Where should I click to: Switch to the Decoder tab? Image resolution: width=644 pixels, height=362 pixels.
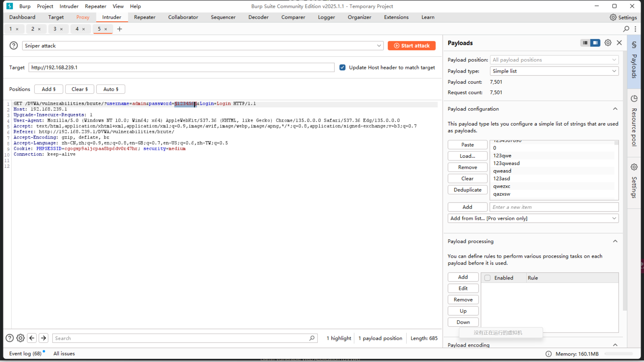click(258, 17)
